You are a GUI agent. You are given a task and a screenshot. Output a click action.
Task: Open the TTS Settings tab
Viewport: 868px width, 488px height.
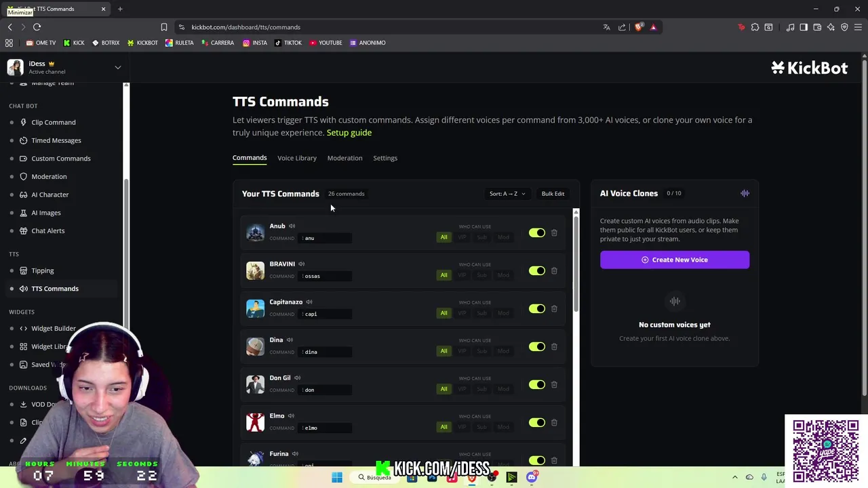click(385, 158)
